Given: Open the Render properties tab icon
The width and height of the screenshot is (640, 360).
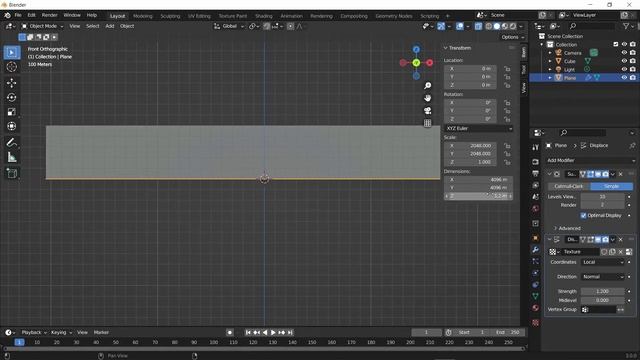Looking at the screenshot, I should [x=536, y=162].
